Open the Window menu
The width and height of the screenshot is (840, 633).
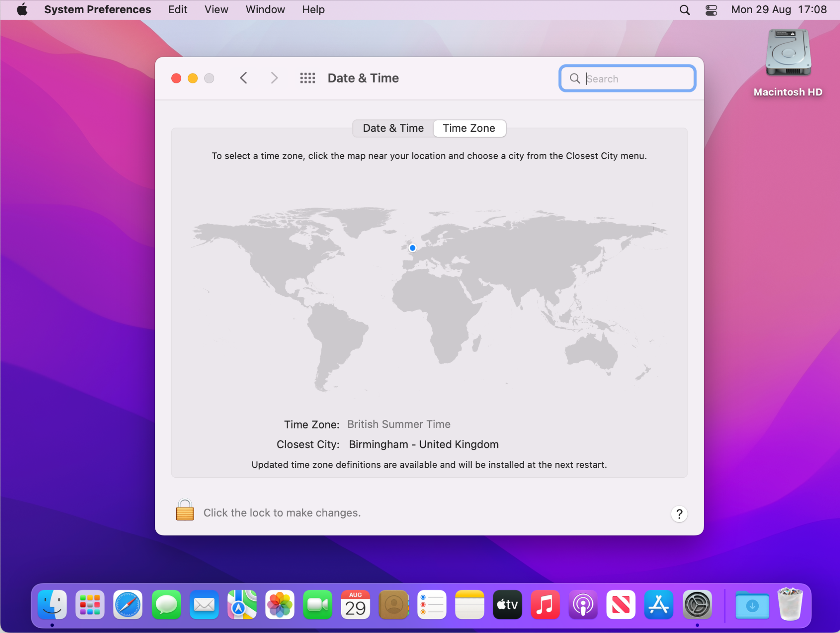tap(265, 9)
